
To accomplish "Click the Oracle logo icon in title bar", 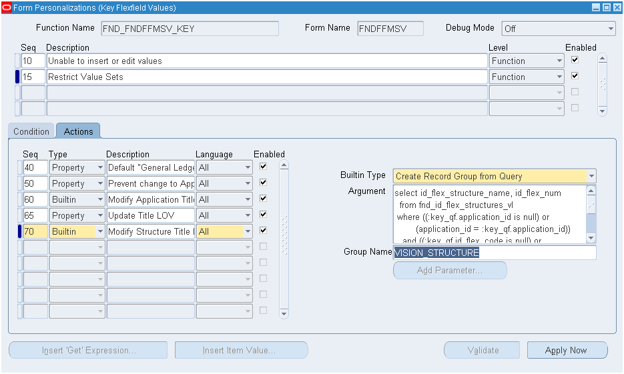I will click(7, 8).
